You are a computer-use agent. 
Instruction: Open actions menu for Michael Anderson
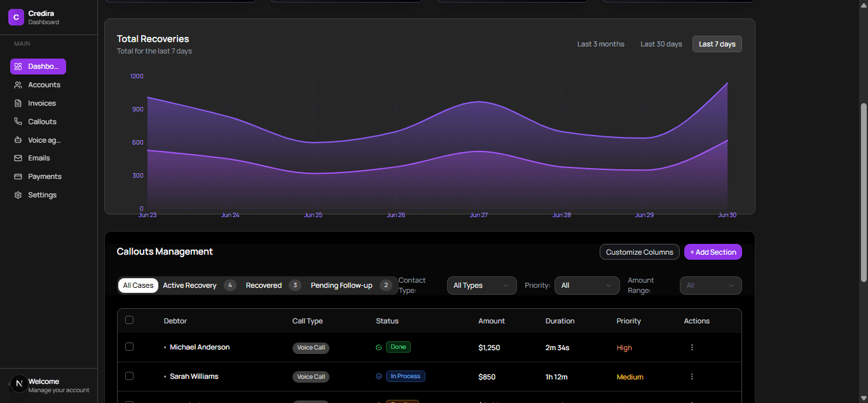pos(692,348)
